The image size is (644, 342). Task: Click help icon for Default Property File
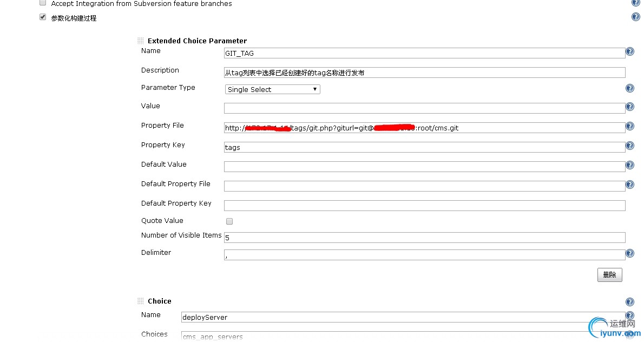[x=629, y=185]
